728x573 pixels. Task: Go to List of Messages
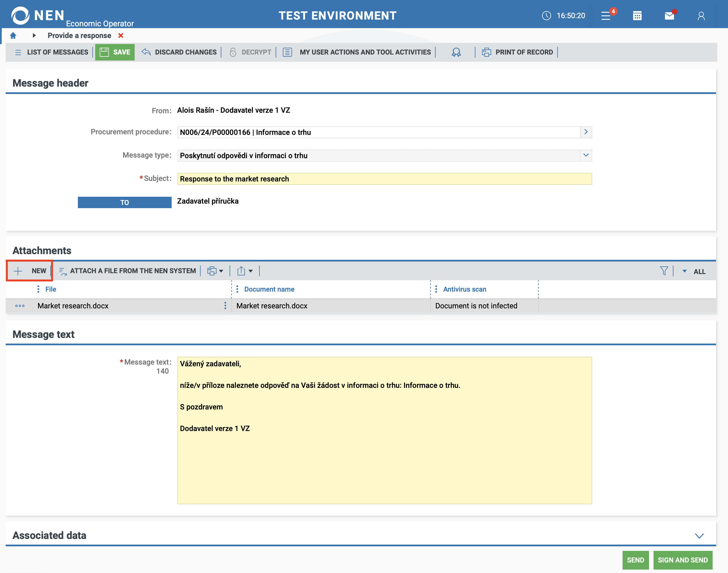(x=52, y=52)
